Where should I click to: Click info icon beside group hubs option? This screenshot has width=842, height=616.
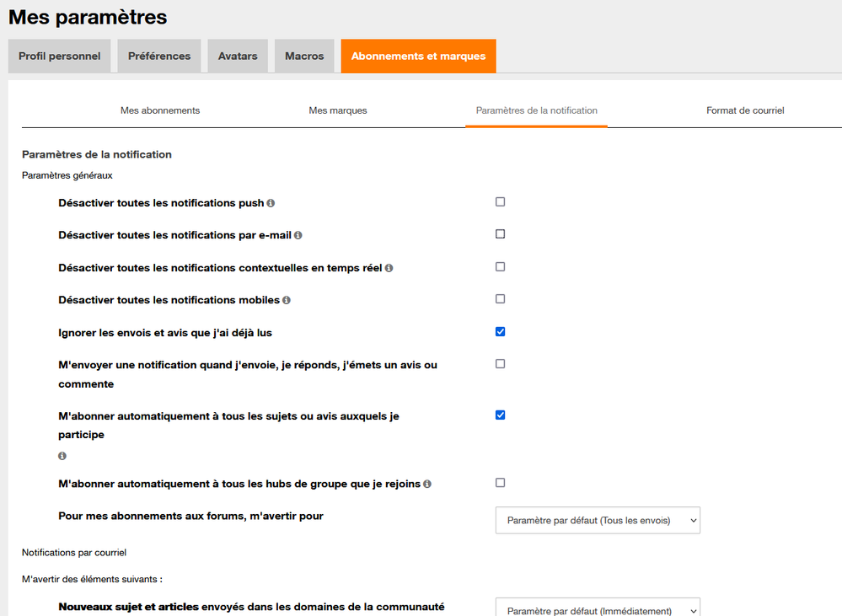pos(427,485)
